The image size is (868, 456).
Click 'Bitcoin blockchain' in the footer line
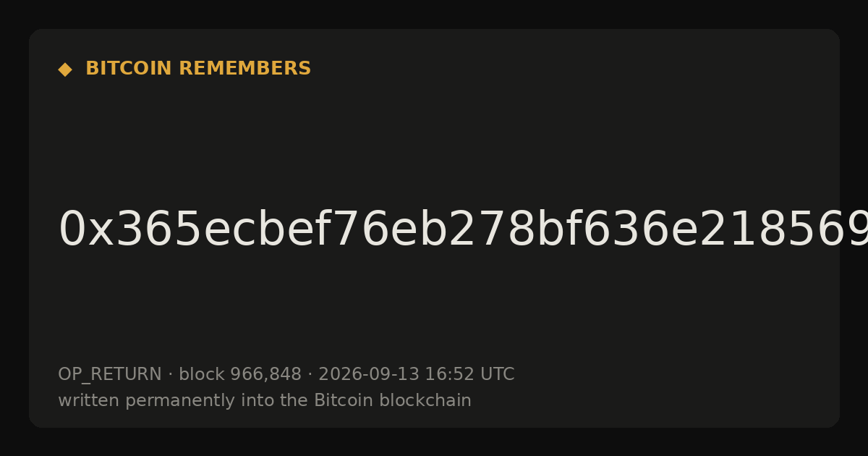pyautogui.click(x=393, y=400)
